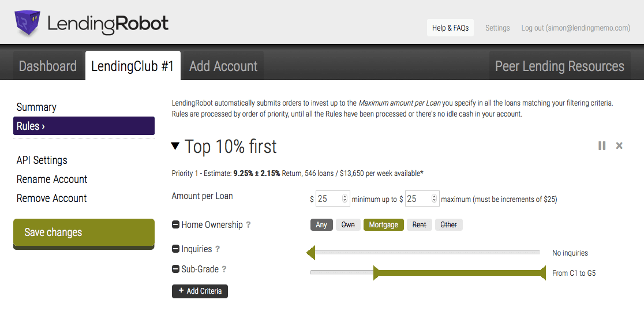This screenshot has height=311, width=644.
Task: Toggle the Rent home ownership option
Action: click(420, 225)
